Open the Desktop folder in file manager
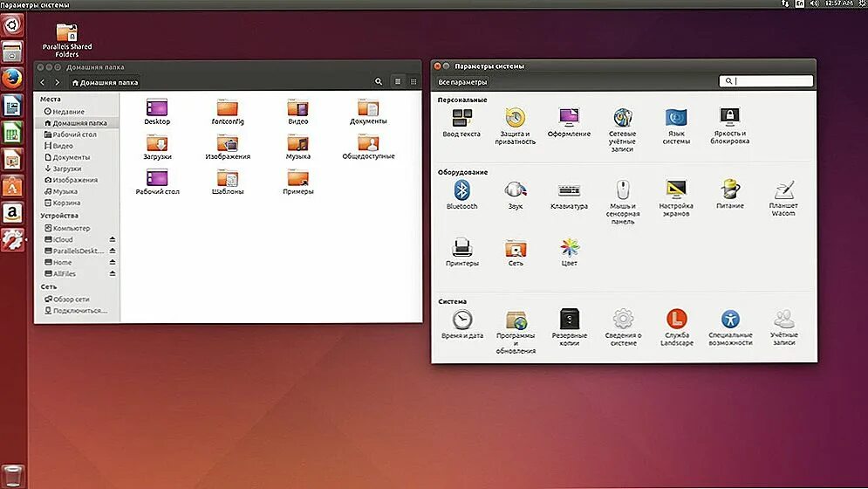This screenshot has width=868, height=489. (157, 112)
